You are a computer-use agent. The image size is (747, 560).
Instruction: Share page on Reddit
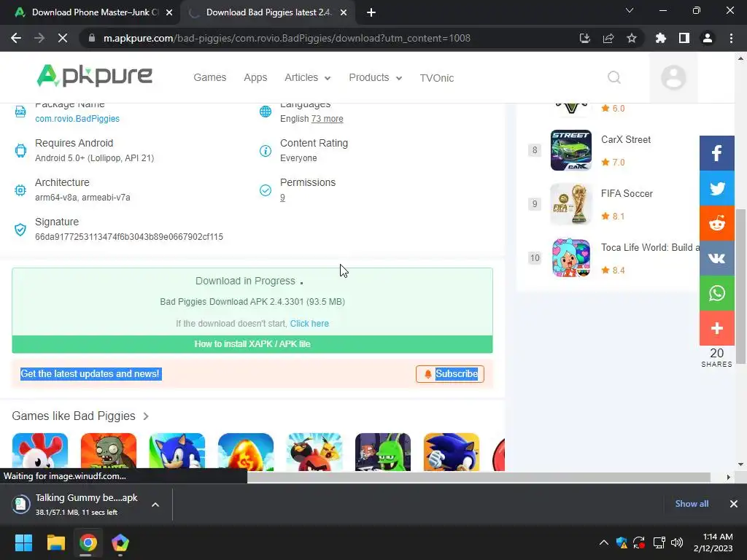[x=716, y=223]
